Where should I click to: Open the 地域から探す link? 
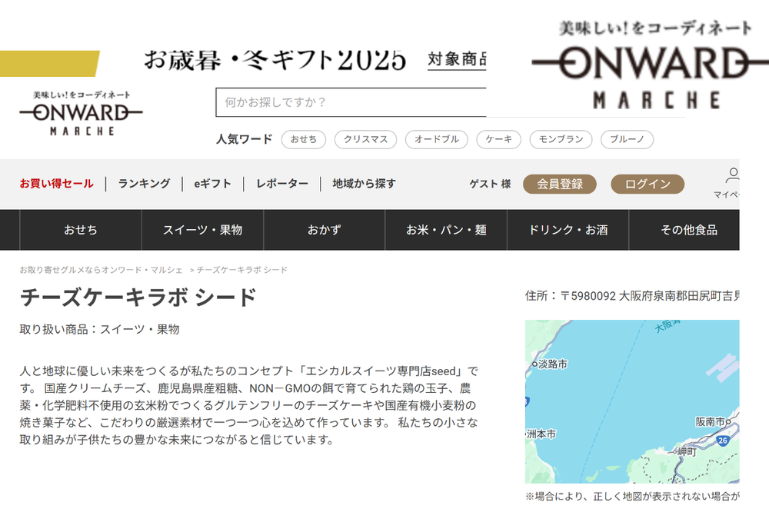coord(364,184)
